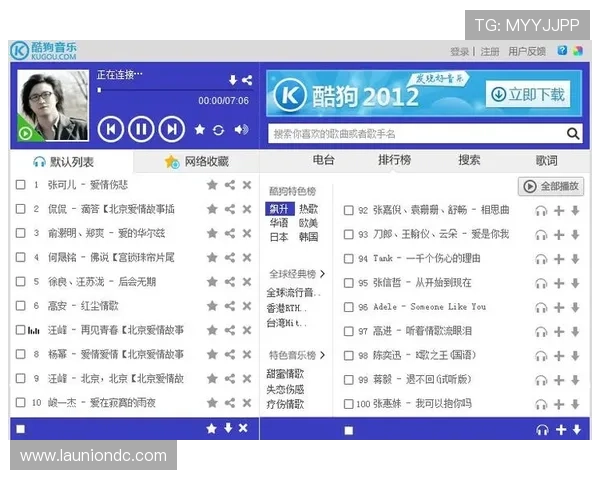
Task: Click bottom bar X to delete selected
Action: click(243, 428)
